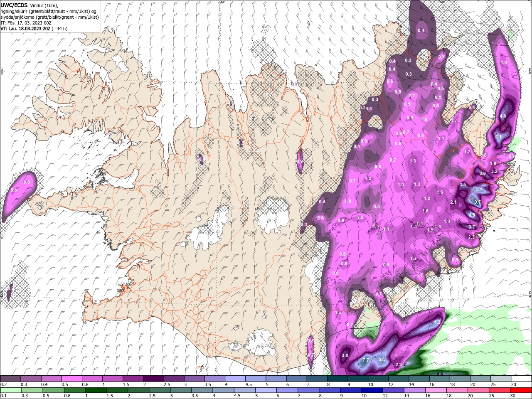Select the '4.0' value in the northeast band
This screenshot has width=532, height=399.
[x=503, y=116]
